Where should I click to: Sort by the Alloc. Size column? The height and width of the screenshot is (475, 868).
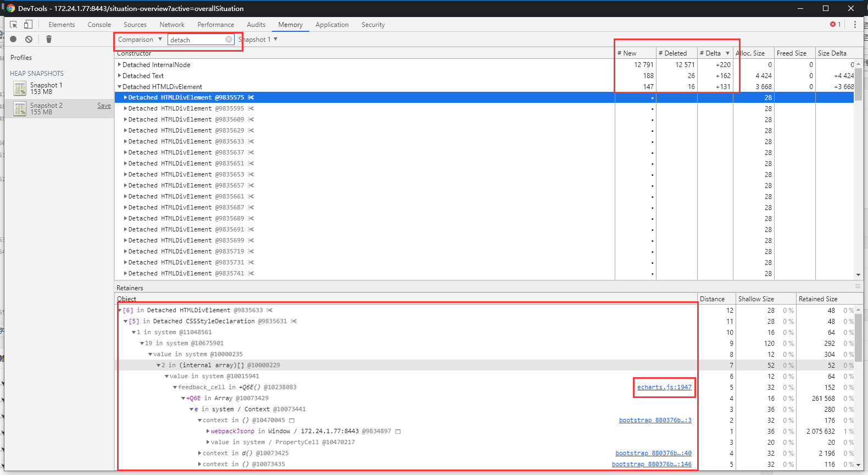[753, 53]
